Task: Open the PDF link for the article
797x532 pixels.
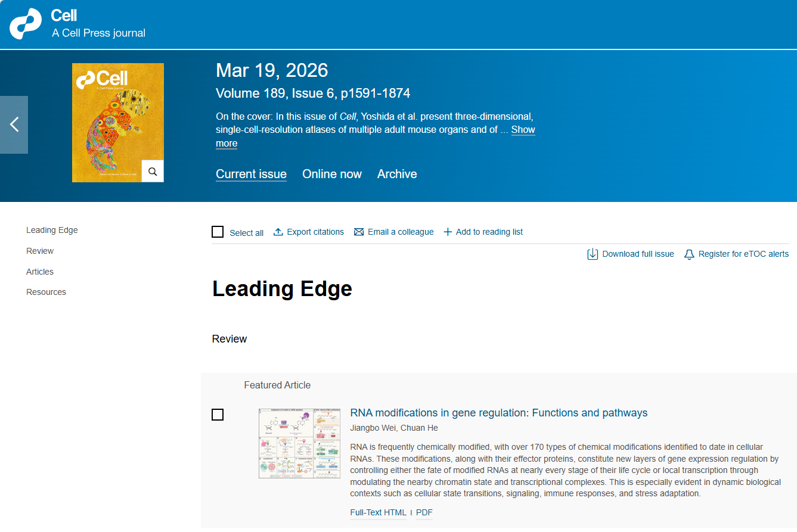Action: [x=424, y=512]
